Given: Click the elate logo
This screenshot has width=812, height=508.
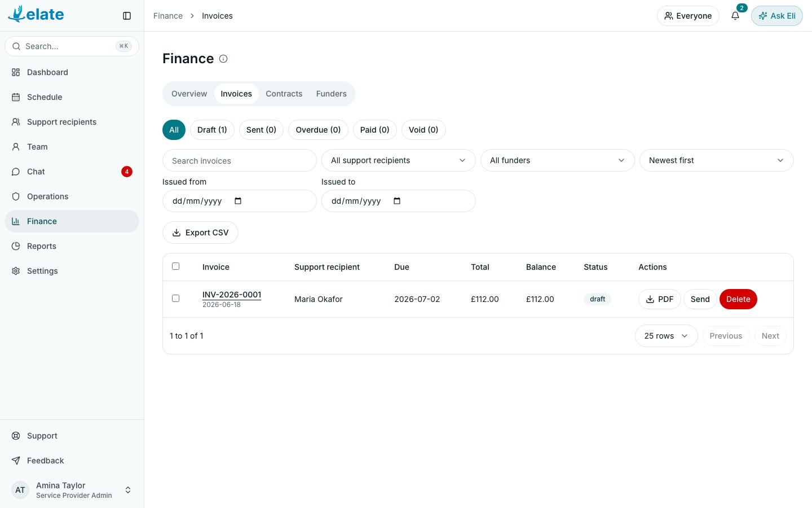Looking at the screenshot, I should pyautogui.click(x=36, y=14).
